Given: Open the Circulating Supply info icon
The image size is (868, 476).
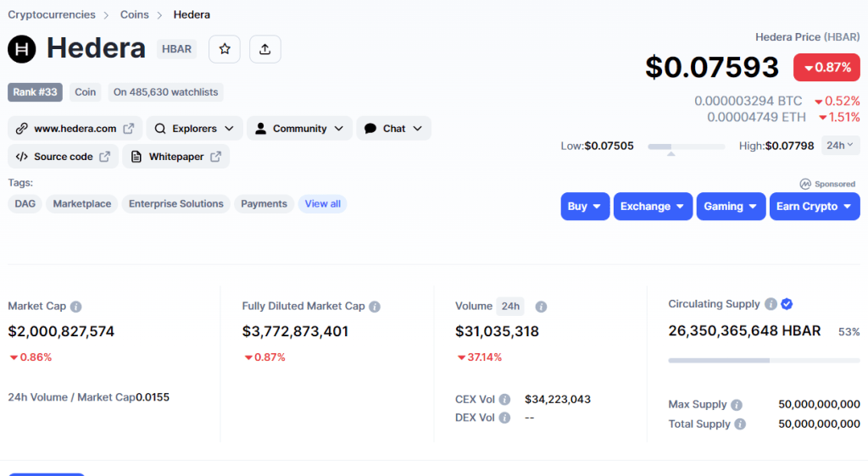Looking at the screenshot, I should pos(771,304).
